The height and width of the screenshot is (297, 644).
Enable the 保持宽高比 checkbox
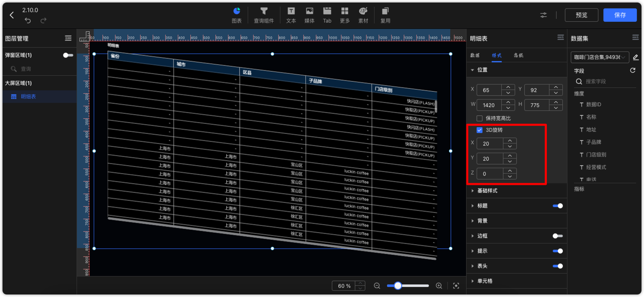tap(479, 118)
